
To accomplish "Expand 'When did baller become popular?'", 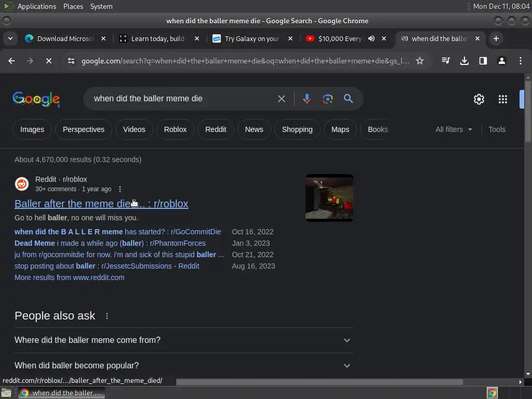I will [x=183, y=365].
